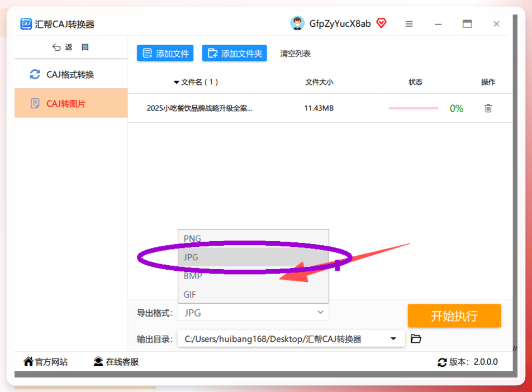Click the 11.43MB file size cell
532x392 pixels.
319,108
